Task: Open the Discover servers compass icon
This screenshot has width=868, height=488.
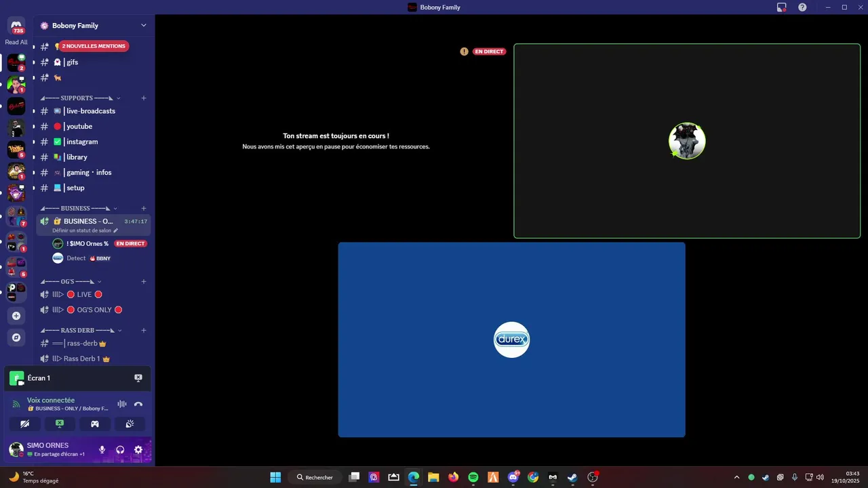Action: pos(16,338)
